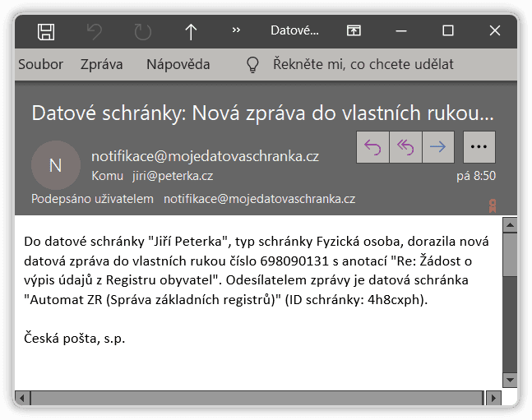
Task: Click the signer address after 'Podepsáno uživatelem'
Action: (x=259, y=198)
